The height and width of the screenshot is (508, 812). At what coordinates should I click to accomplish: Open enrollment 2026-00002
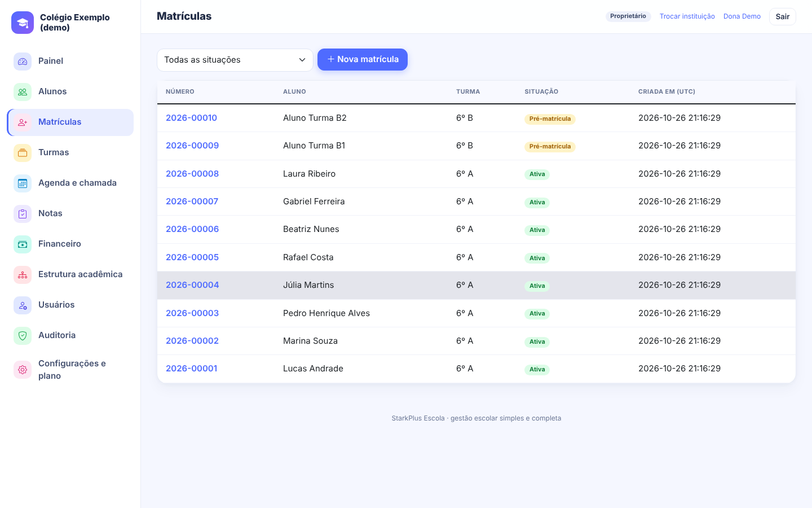192,341
